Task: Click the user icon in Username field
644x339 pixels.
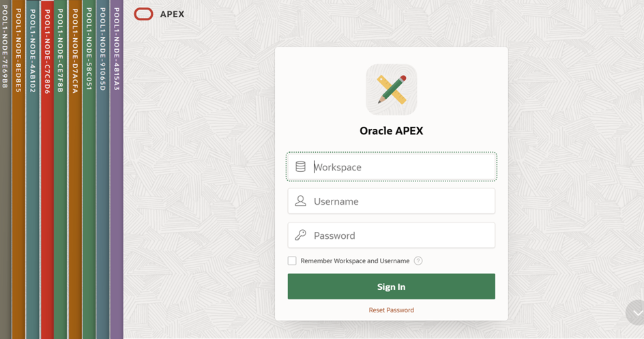Action: click(301, 201)
